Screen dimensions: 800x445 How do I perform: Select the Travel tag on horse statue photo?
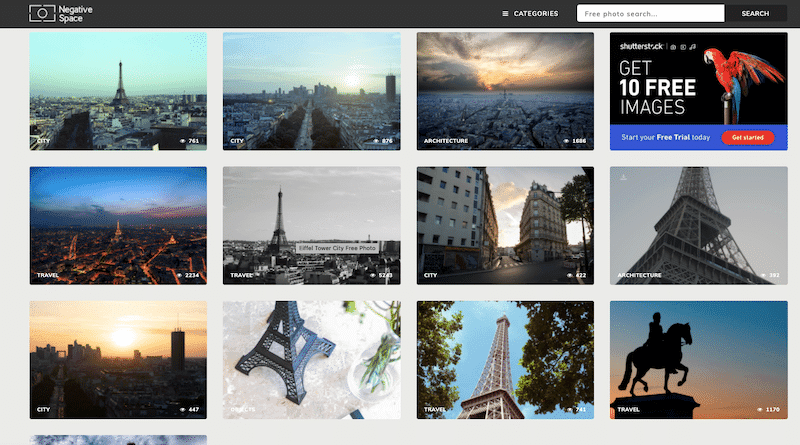(628, 409)
